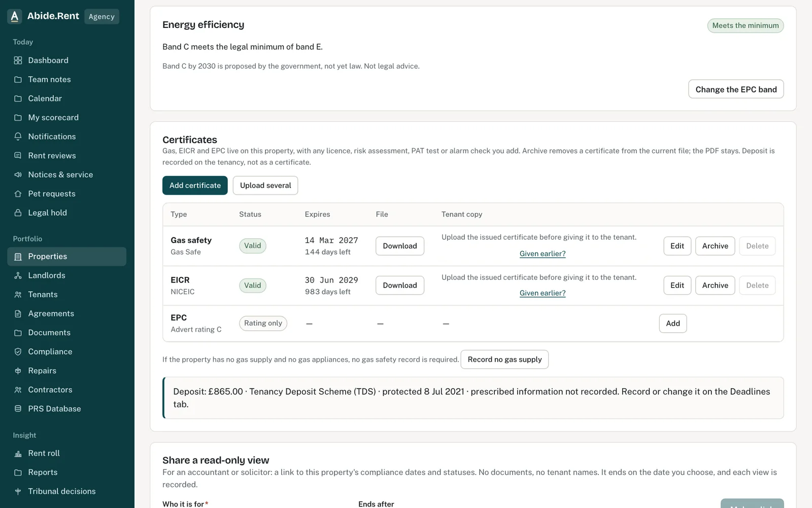
Task: Click the Team notes folder icon
Action: (x=18, y=79)
